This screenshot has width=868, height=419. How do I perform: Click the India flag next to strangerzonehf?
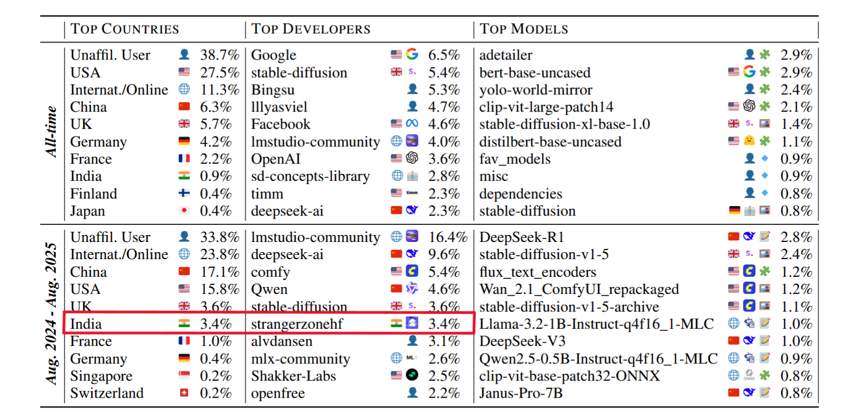(396, 324)
